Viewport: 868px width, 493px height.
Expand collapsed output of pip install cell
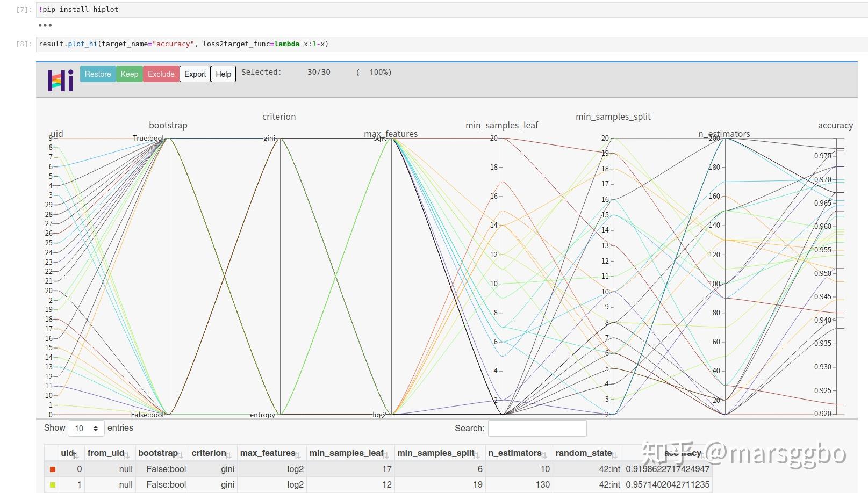pos(45,25)
